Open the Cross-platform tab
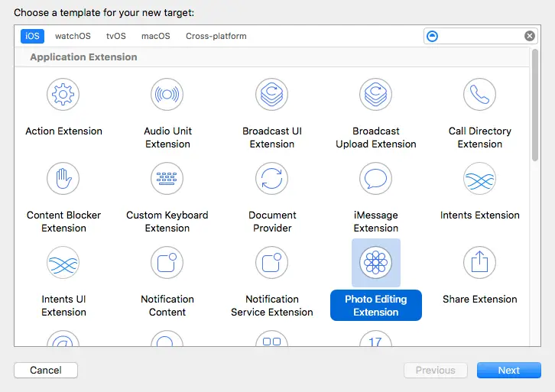This screenshot has height=392, width=555. coord(216,36)
